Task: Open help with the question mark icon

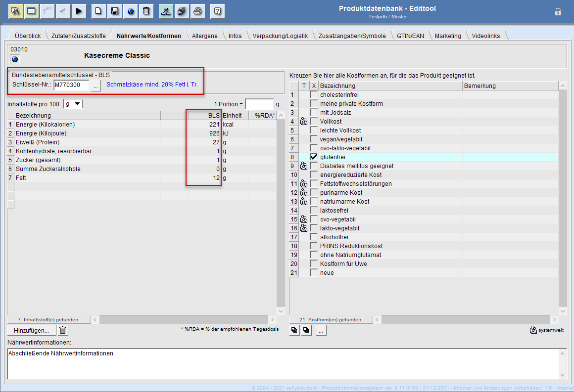Action: click(x=218, y=11)
